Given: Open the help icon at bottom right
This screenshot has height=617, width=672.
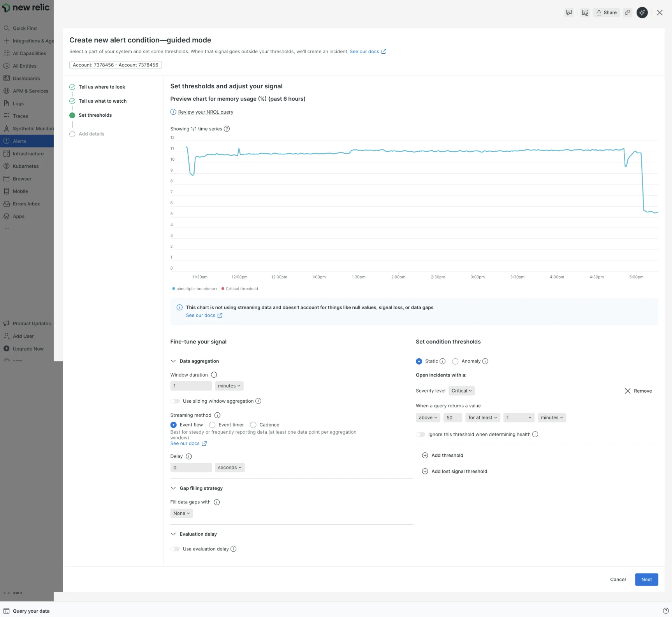Looking at the screenshot, I should coord(666,611).
